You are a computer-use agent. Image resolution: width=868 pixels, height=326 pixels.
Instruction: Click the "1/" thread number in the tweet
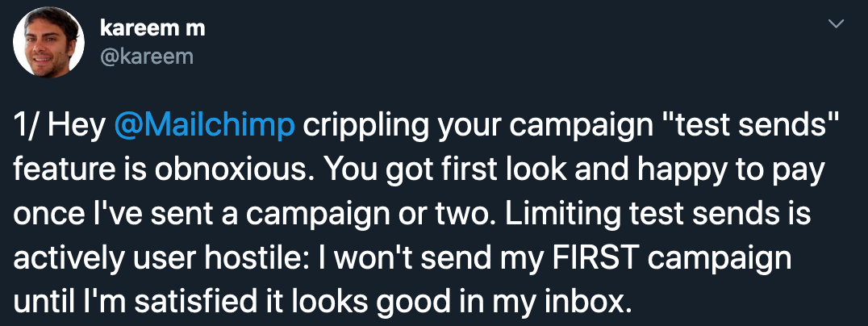point(27,127)
